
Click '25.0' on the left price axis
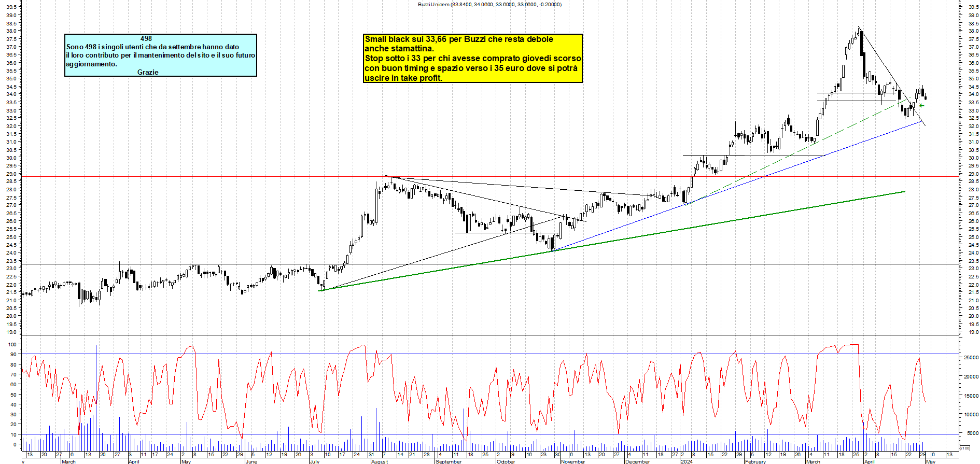coord(11,237)
